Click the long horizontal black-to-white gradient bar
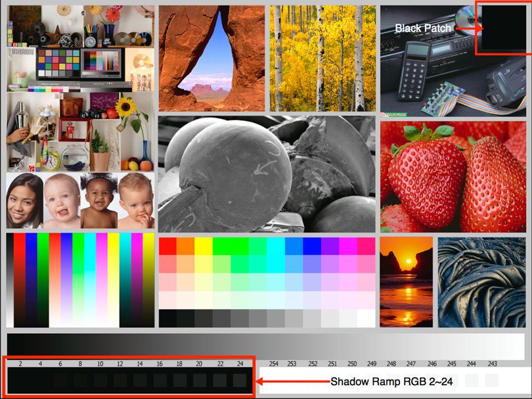532x399 pixels. tap(265, 346)
